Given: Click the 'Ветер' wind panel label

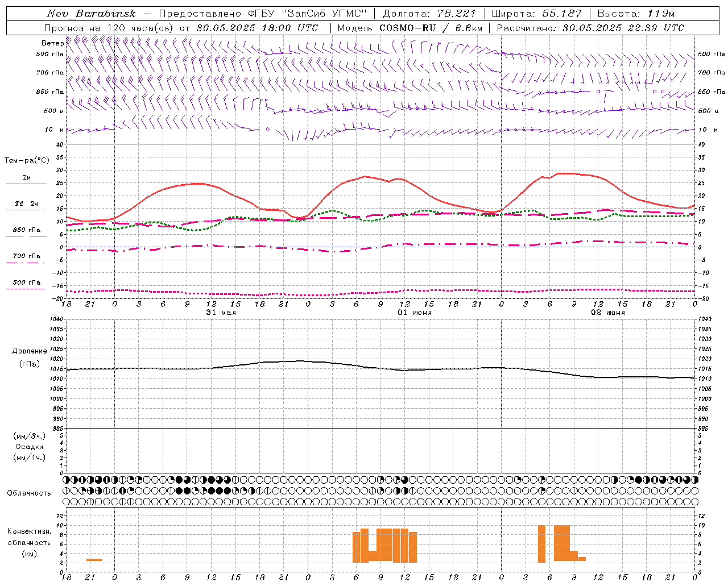Looking at the screenshot, I should pyautogui.click(x=52, y=43).
